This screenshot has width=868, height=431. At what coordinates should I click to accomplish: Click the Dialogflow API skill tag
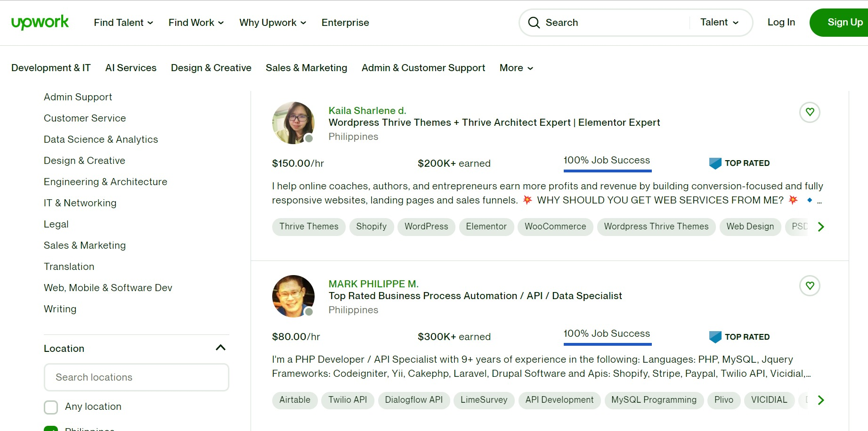pos(414,400)
